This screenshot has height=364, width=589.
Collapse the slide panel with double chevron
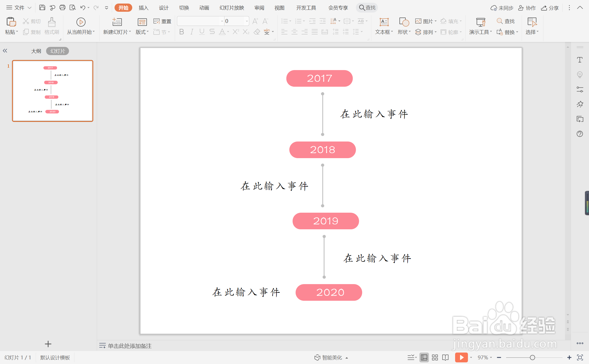coord(5,51)
